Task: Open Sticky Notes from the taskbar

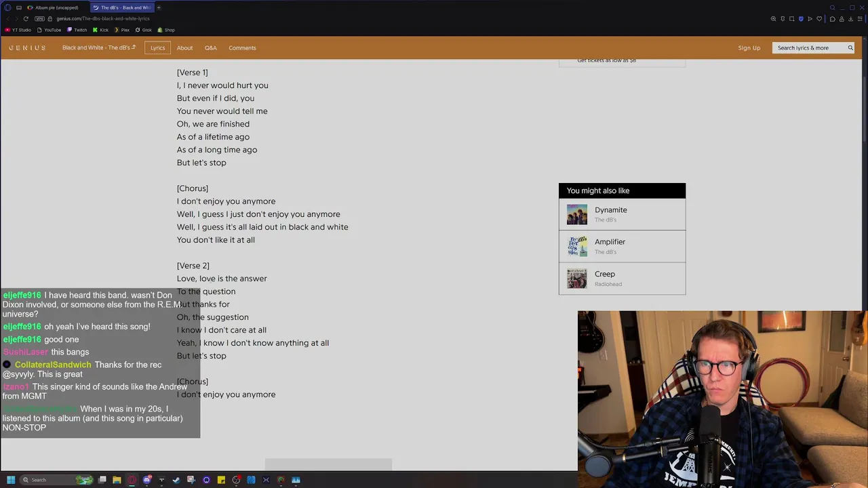Action: [221, 480]
